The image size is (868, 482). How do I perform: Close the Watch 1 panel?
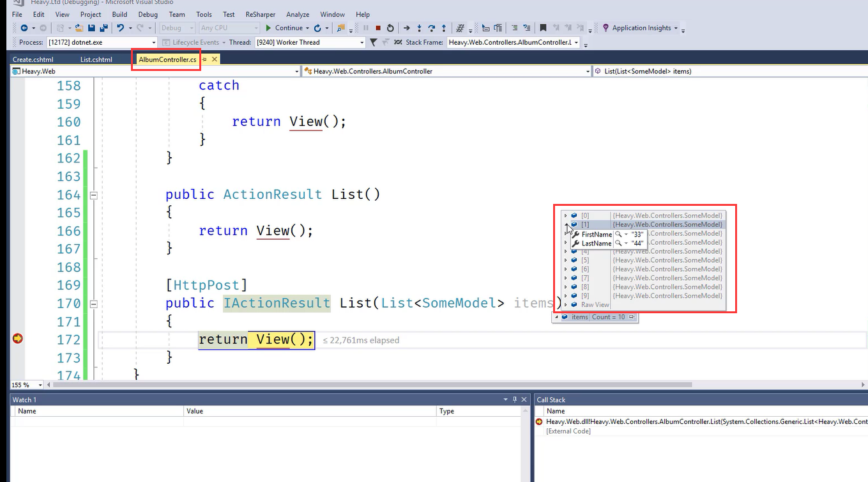[524, 400]
